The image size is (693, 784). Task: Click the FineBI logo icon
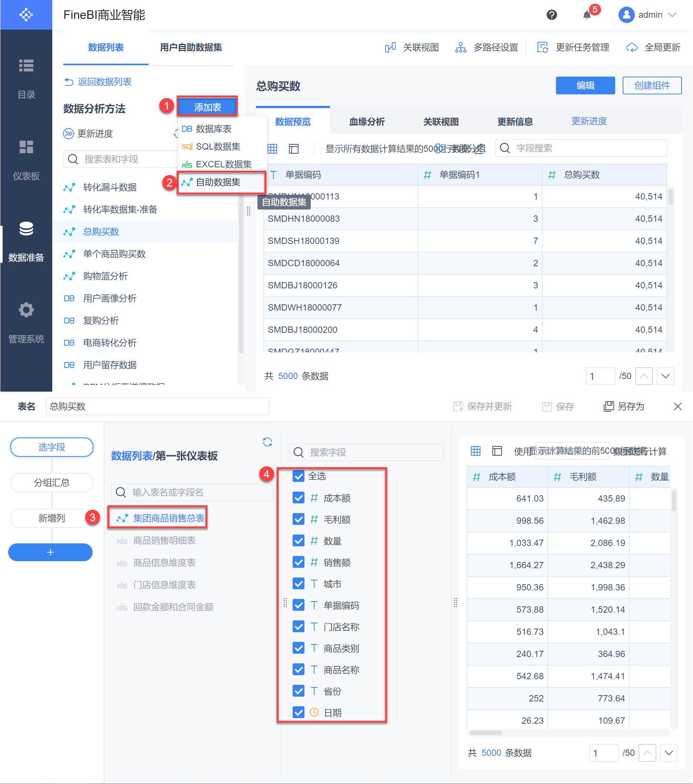tap(26, 14)
